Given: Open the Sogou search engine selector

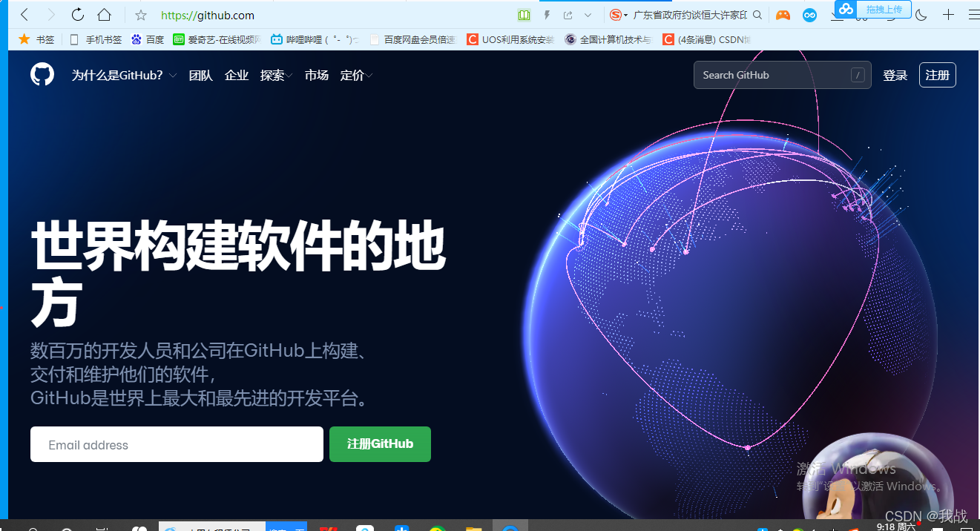Looking at the screenshot, I should tap(618, 15).
